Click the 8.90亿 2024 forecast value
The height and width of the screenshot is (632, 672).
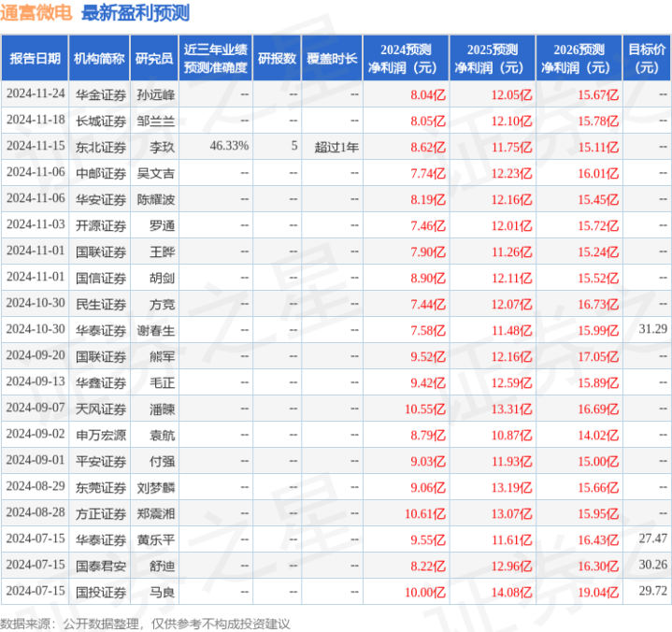(x=428, y=278)
